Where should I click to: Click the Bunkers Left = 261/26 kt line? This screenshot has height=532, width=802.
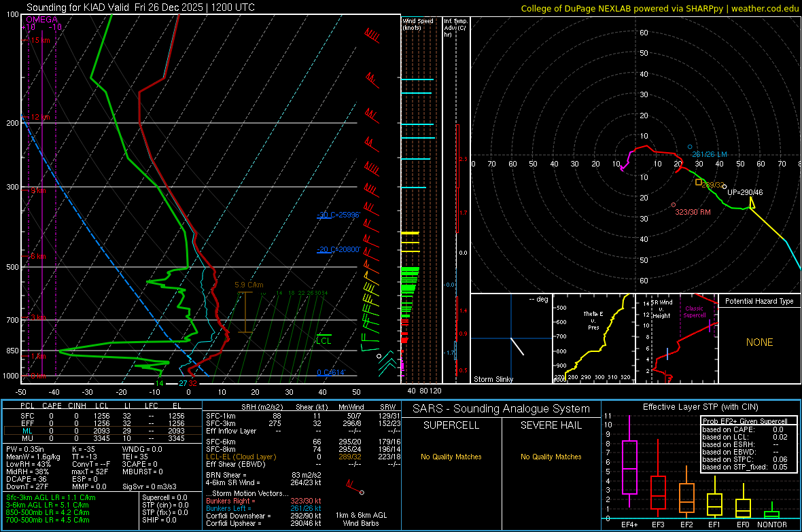coord(264,508)
